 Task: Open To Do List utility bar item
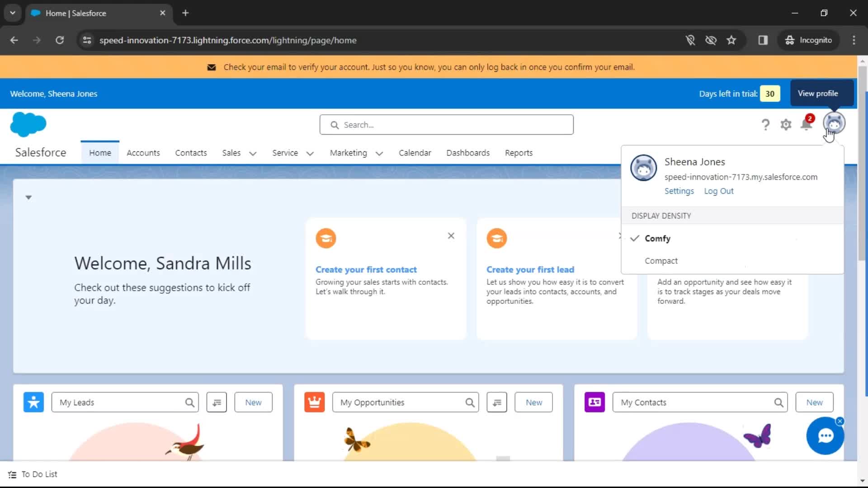(x=33, y=474)
